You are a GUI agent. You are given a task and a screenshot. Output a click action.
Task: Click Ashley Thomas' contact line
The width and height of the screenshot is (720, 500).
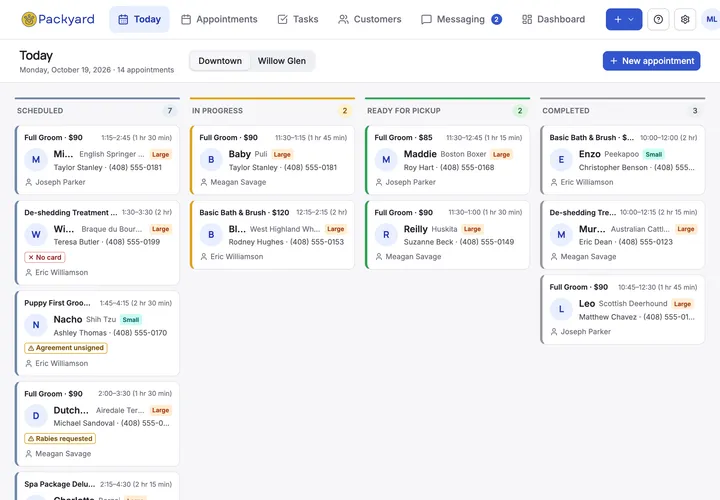110,333
